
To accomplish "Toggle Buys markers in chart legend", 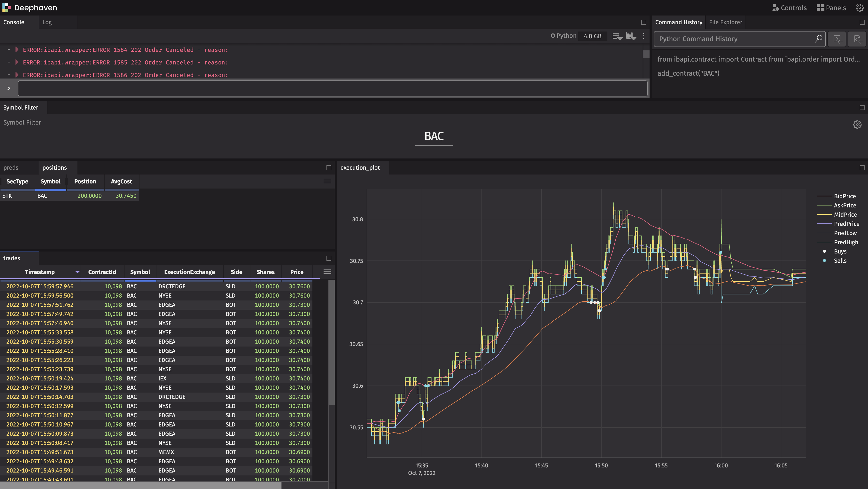I will [835, 252].
